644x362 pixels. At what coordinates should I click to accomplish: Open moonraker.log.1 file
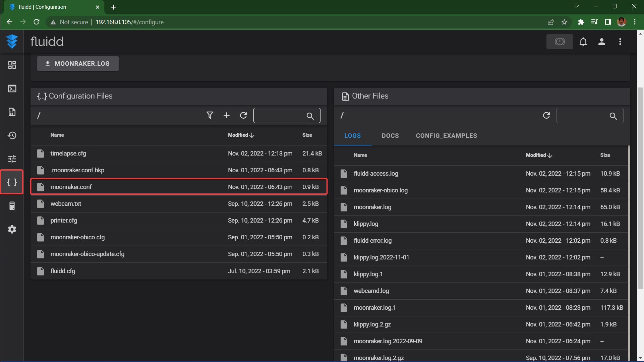481,308
